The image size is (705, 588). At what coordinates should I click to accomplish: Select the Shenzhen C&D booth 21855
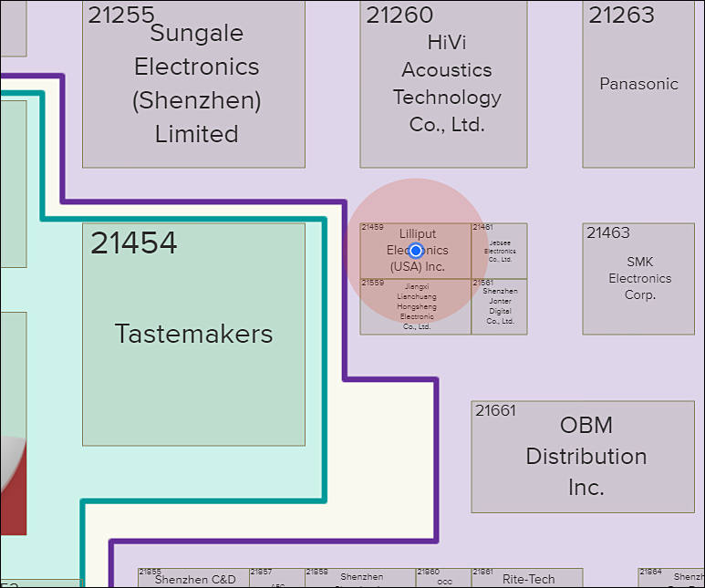coord(193,578)
